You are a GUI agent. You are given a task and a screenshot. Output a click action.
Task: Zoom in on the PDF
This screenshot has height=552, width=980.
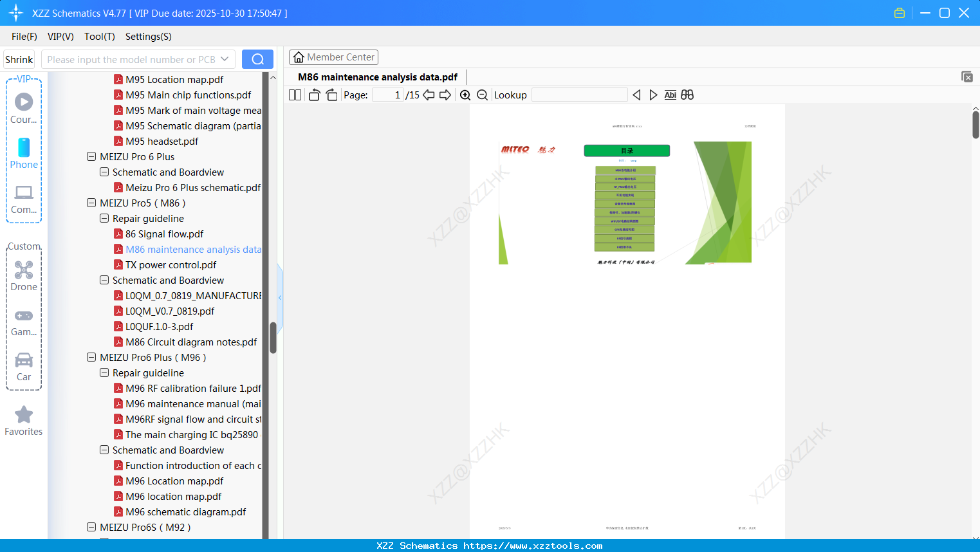465,95
